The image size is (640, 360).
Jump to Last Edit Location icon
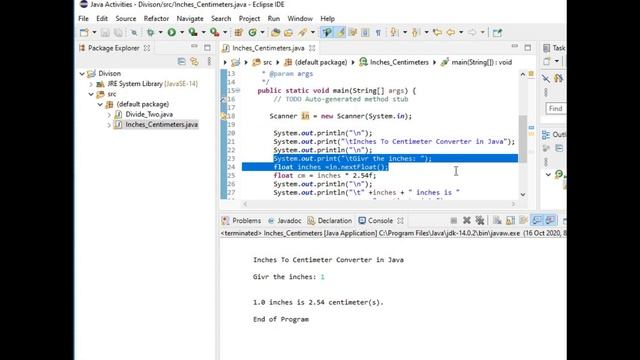[x=437, y=33]
